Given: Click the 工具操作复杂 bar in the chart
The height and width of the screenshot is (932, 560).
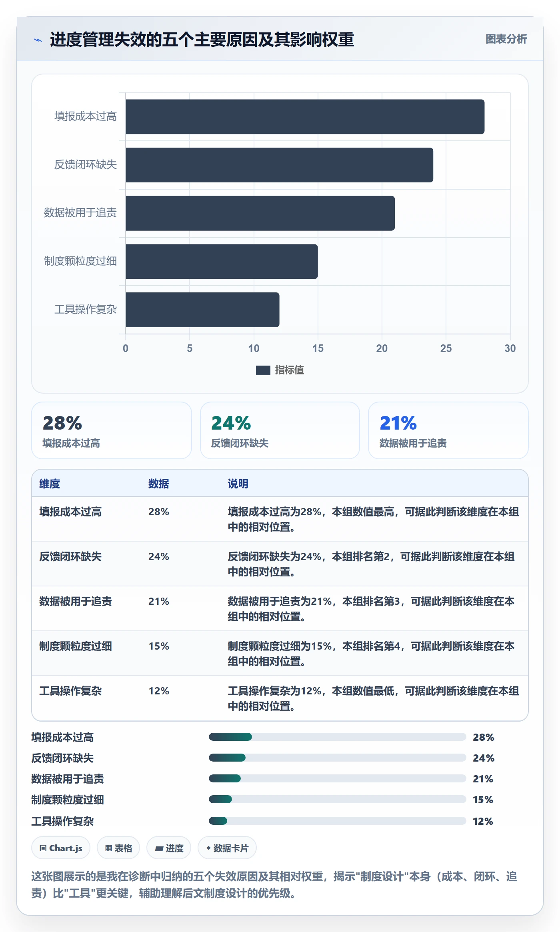Looking at the screenshot, I should [203, 310].
